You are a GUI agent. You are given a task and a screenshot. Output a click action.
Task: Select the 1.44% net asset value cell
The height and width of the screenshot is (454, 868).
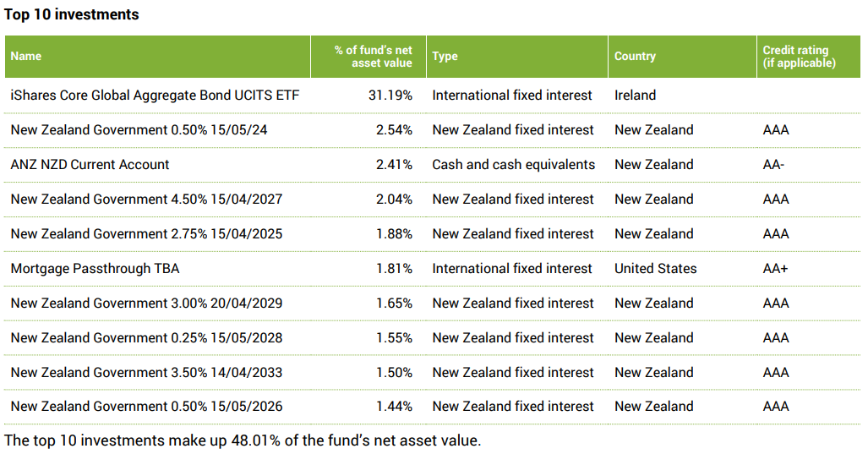pos(394,407)
